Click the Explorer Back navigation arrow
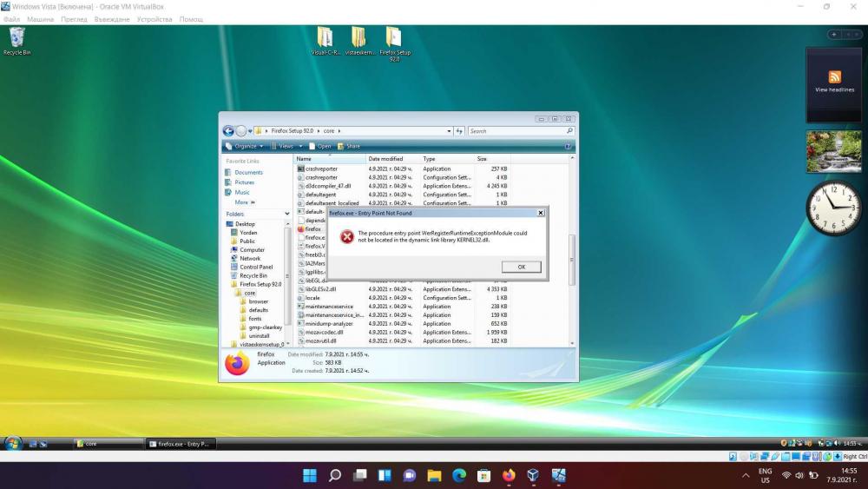 [228, 130]
